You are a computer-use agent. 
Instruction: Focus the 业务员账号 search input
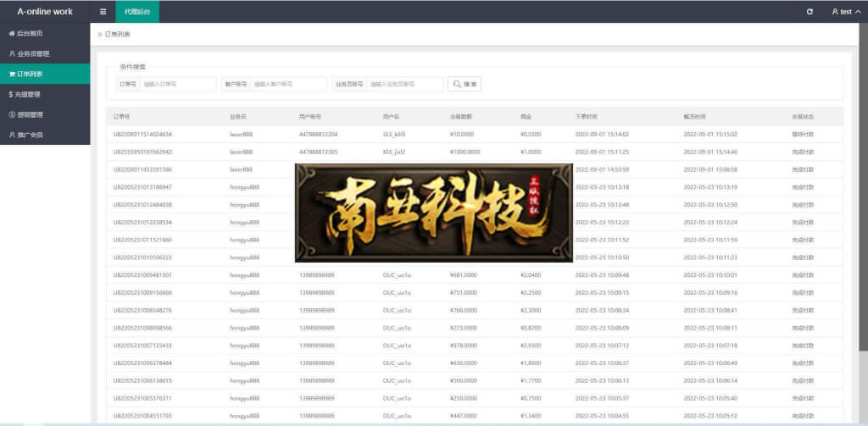click(404, 84)
